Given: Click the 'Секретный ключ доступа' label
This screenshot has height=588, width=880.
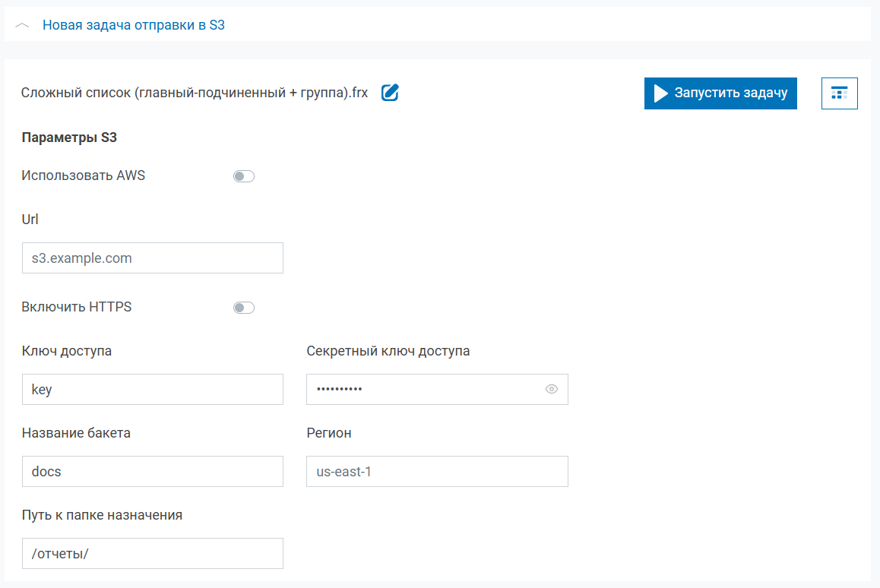Looking at the screenshot, I should tap(388, 351).
